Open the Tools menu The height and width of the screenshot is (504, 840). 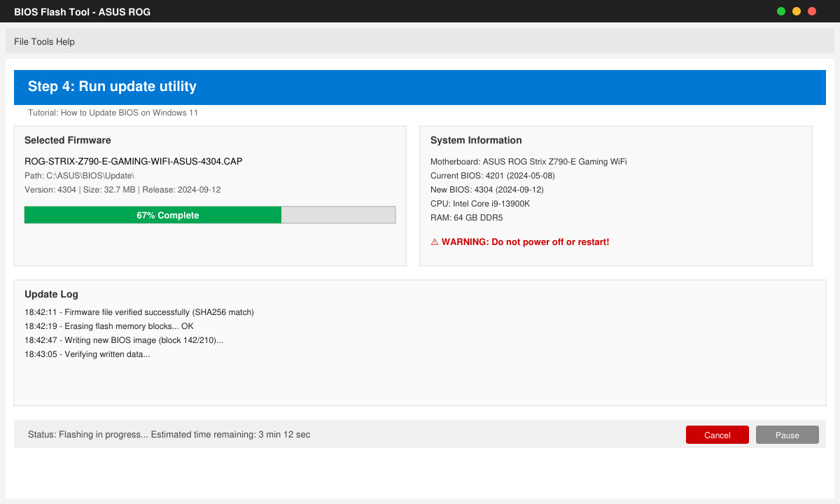(x=42, y=42)
